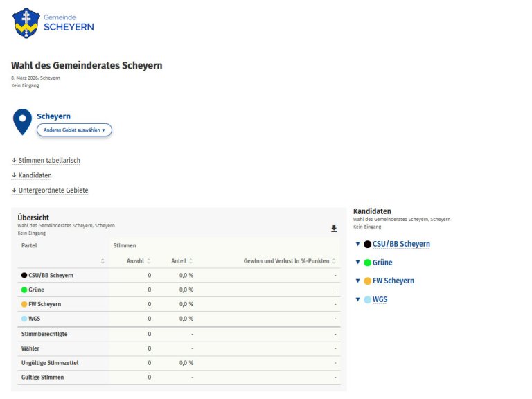Screen dimensions: 532x399
Task: Expand FW Scheyern candidates triangle
Action: [x=357, y=281]
